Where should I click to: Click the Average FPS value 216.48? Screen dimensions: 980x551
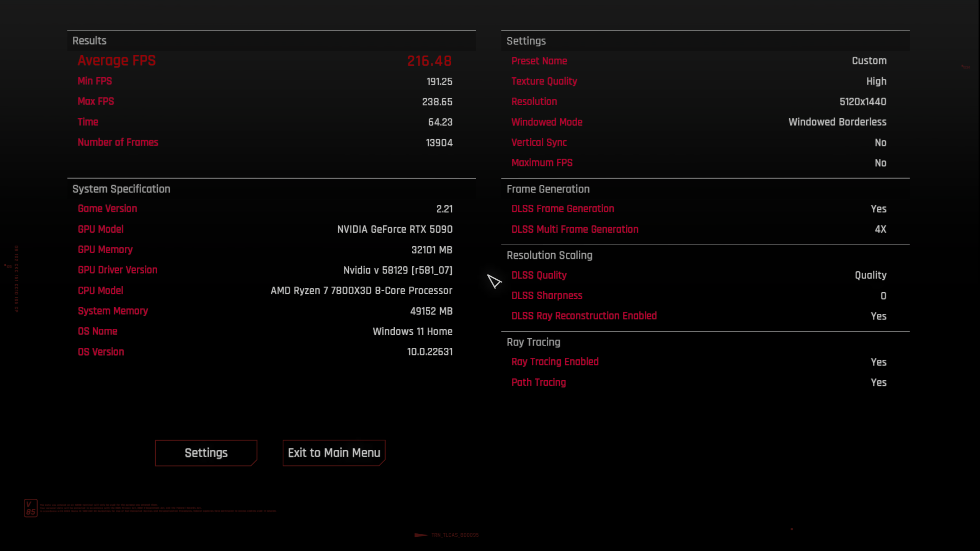point(429,61)
